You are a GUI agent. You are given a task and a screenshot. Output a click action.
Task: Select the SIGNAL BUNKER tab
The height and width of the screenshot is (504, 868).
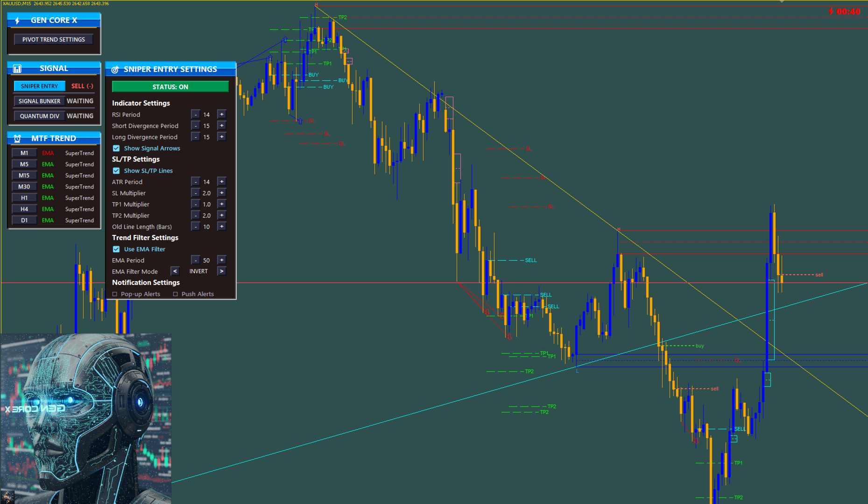39,101
